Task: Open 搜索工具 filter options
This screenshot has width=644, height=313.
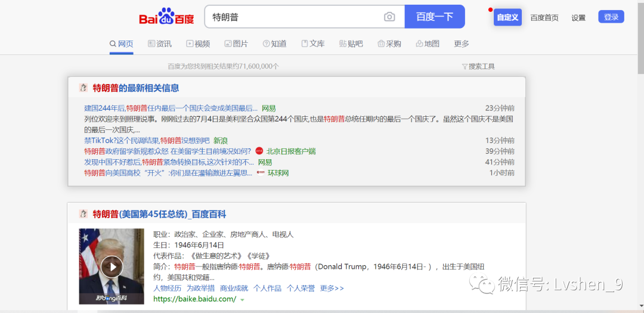Action: (478, 67)
